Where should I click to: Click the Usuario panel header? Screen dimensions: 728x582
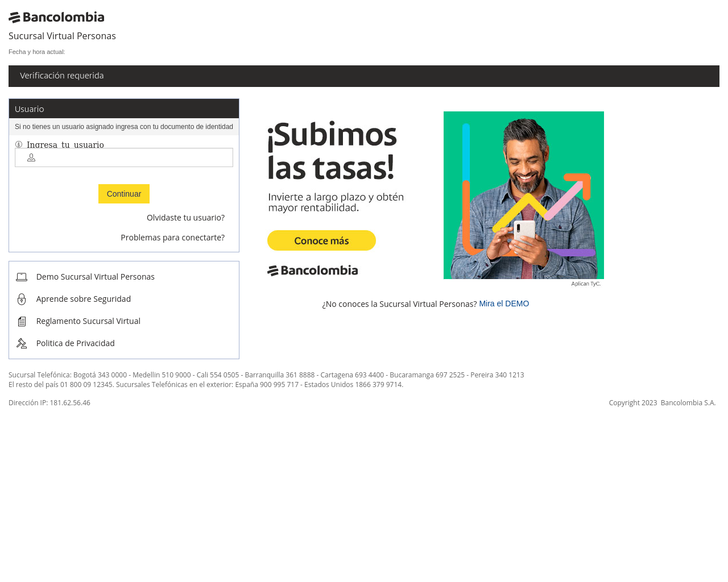[124, 109]
